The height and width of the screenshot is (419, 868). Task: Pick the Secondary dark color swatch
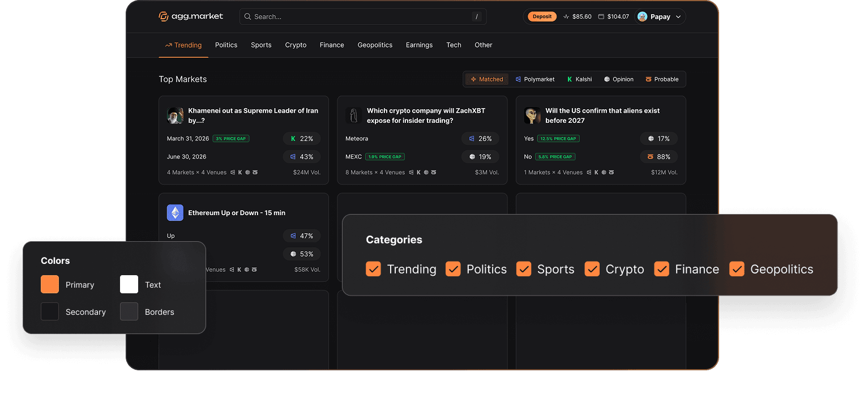tap(50, 311)
